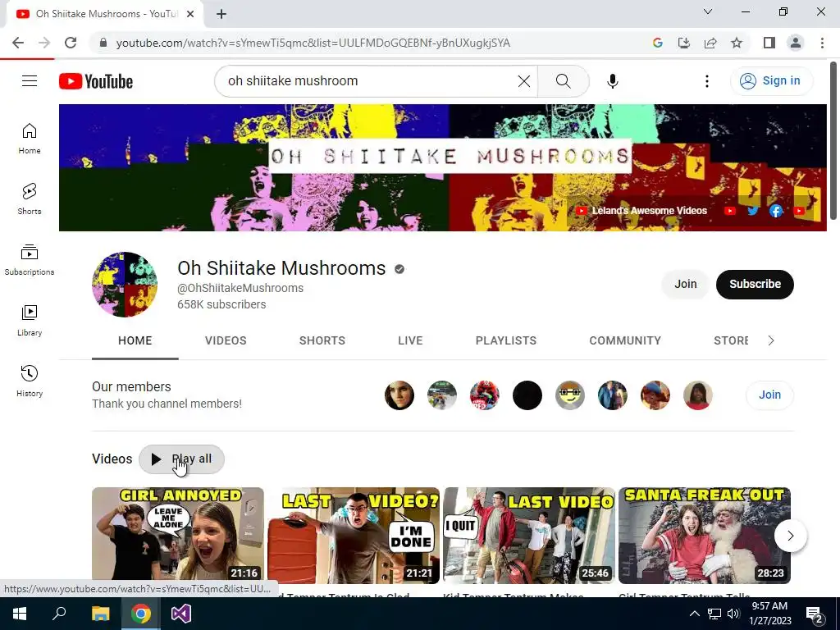Click the browser forward arrow
This screenshot has height=630, width=840.
tap(44, 43)
